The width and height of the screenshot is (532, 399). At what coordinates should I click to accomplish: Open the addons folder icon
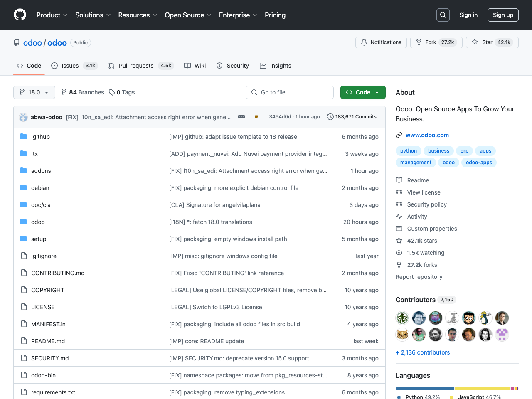24,171
